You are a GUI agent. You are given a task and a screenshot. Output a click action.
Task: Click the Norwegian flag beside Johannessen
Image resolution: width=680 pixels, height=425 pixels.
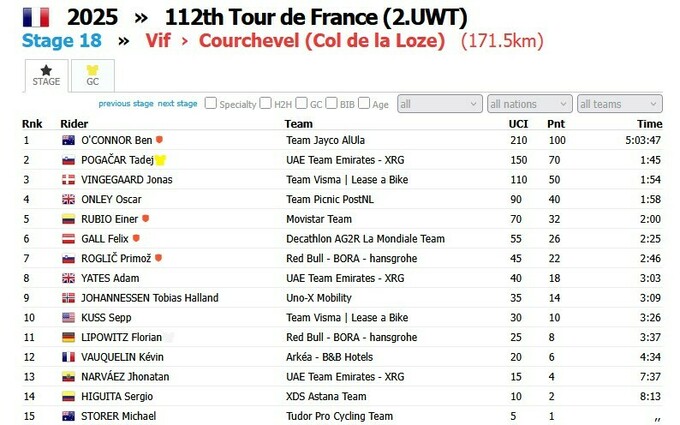click(69, 298)
